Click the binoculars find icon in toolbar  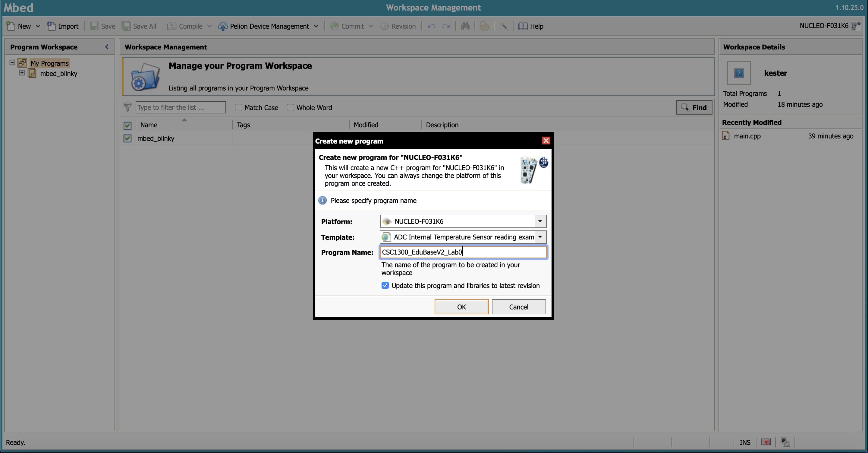[x=465, y=26]
